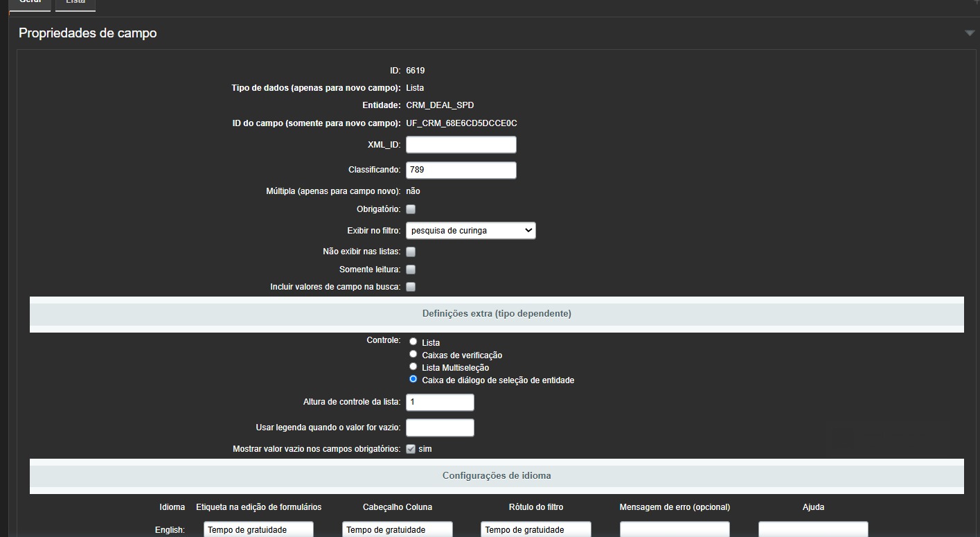
Task: Open the Exibir no filtro dropdown
Action: click(470, 231)
